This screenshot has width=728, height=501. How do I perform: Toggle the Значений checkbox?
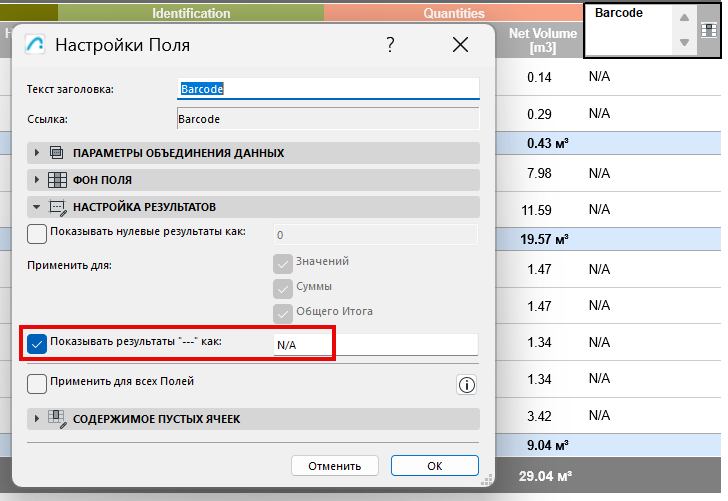[x=283, y=264]
